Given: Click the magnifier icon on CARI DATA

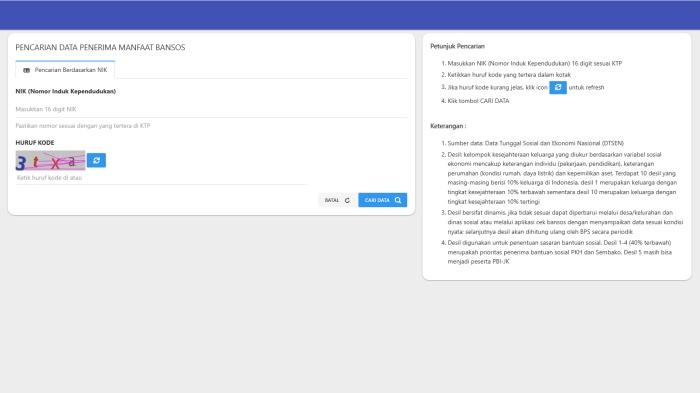Looking at the screenshot, I should click(398, 200).
